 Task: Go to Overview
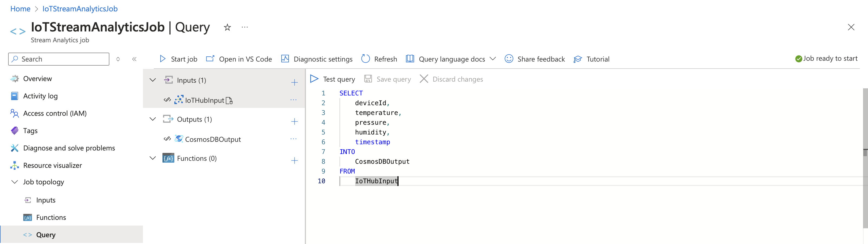37,79
